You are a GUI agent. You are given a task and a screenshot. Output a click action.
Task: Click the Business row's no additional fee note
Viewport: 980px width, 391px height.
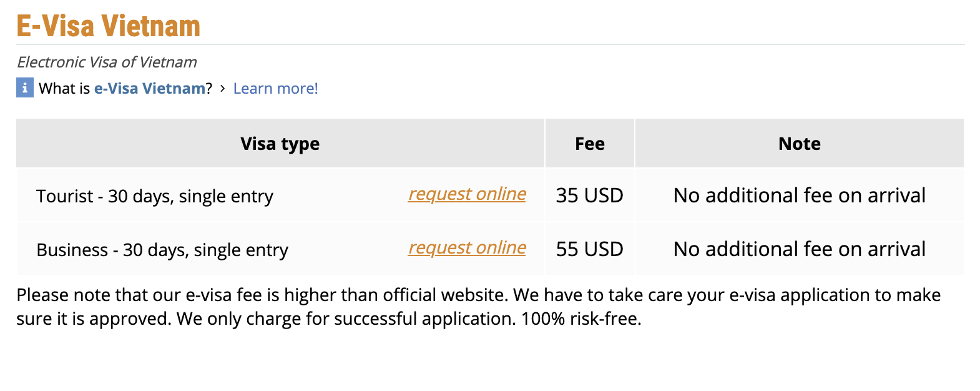coord(799,249)
